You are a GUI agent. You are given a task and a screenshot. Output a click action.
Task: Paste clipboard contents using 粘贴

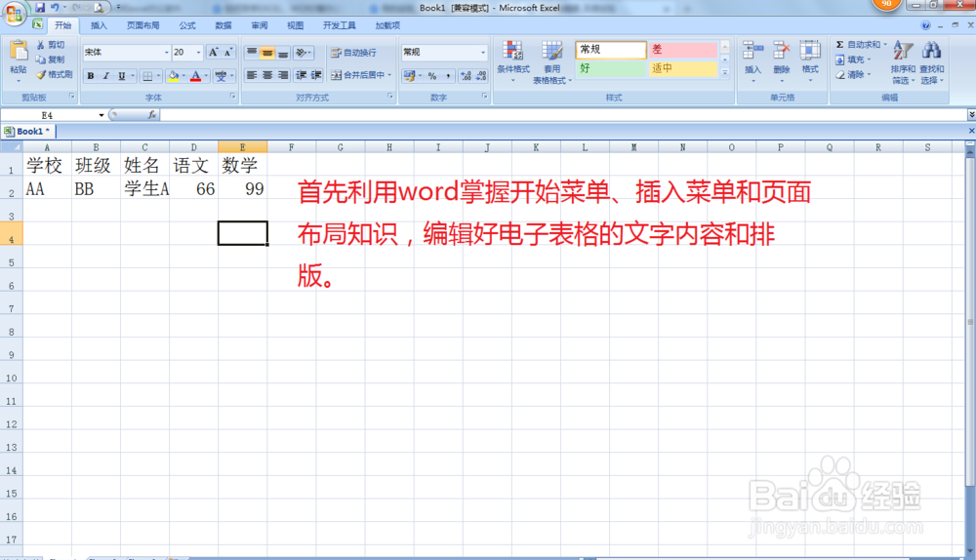[x=18, y=60]
